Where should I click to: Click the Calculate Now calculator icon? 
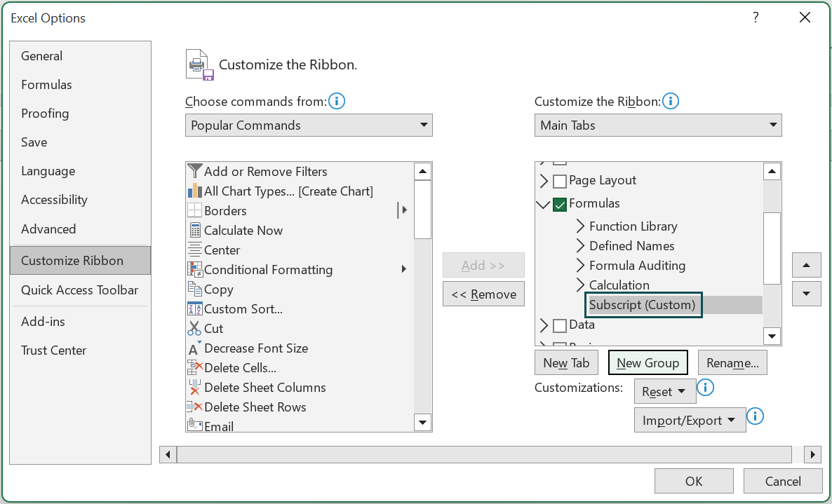[x=195, y=230]
